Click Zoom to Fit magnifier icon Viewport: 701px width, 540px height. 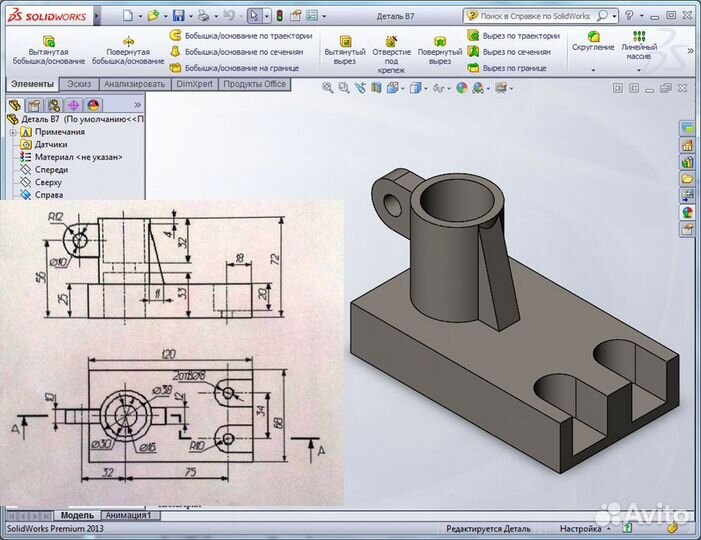click(x=328, y=88)
